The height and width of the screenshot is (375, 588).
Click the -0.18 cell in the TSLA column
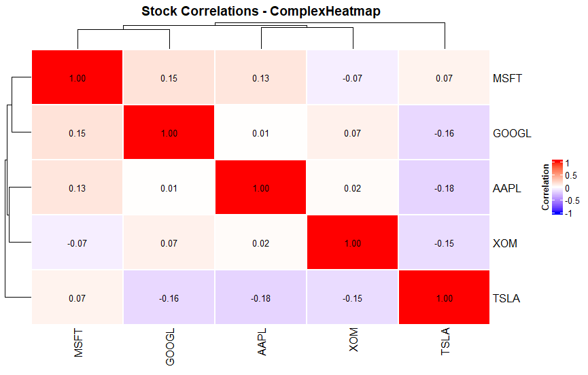pos(444,188)
